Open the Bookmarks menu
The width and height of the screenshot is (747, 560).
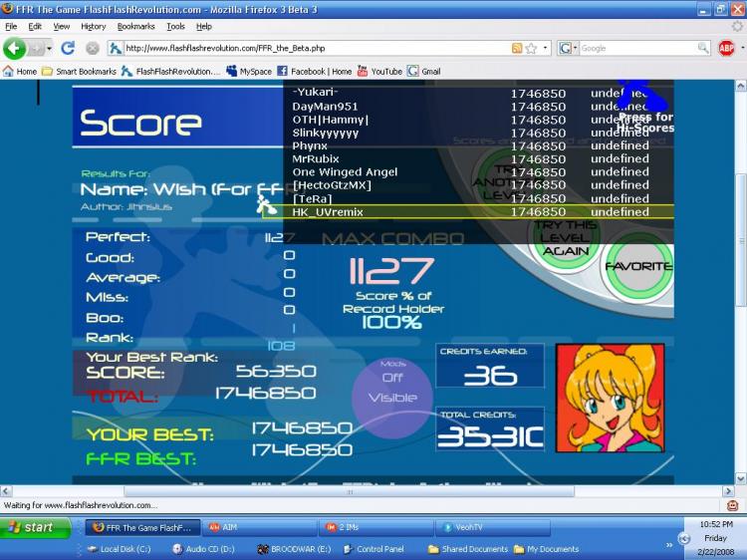137,26
